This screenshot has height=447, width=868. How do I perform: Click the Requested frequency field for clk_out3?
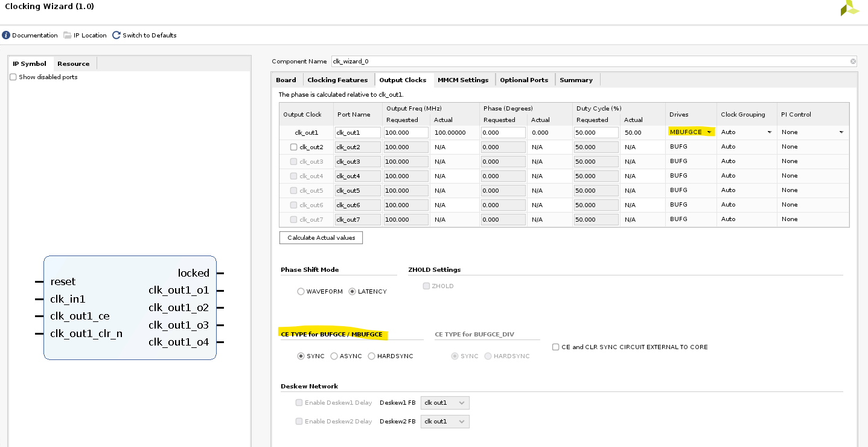[406, 161]
